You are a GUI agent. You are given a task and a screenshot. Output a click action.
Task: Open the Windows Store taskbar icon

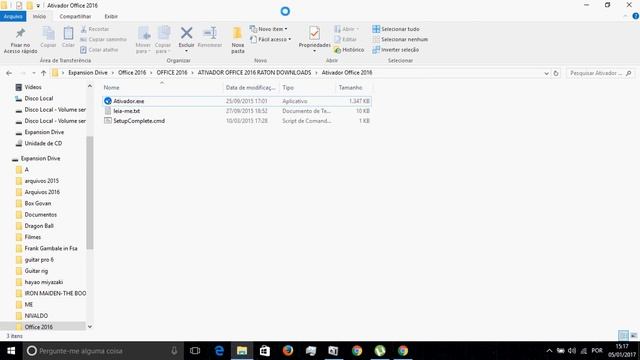[264, 351]
